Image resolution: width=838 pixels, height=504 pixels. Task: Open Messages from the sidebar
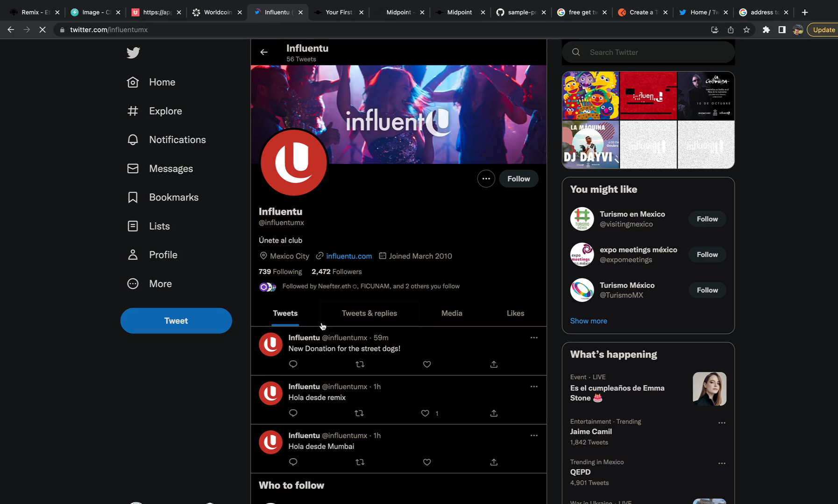coord(160,168)
